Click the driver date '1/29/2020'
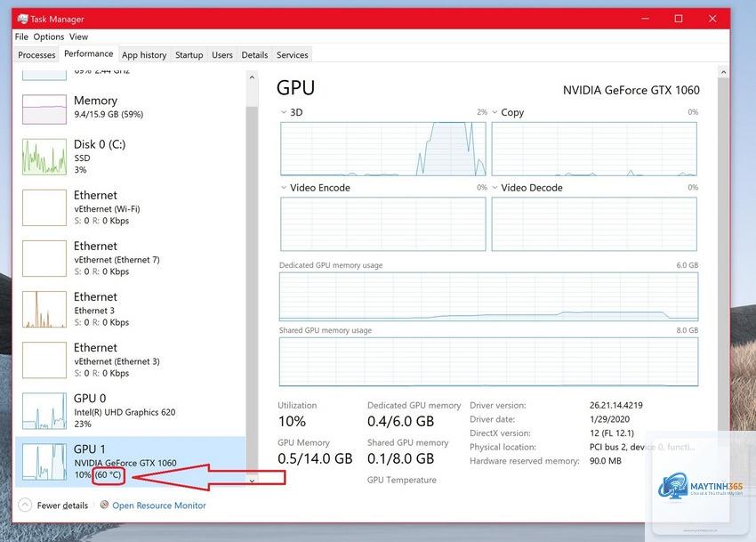Viewport: 756px width, 542px height. point(609,419)
